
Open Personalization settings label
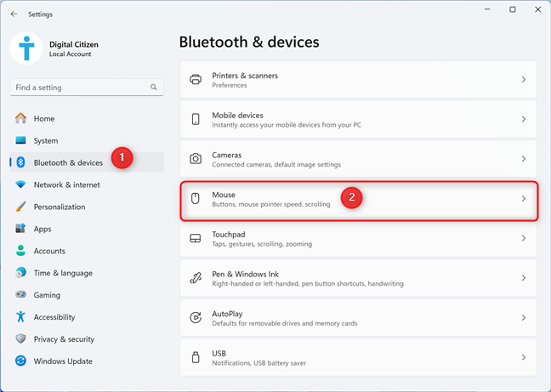tap(60, 207)
